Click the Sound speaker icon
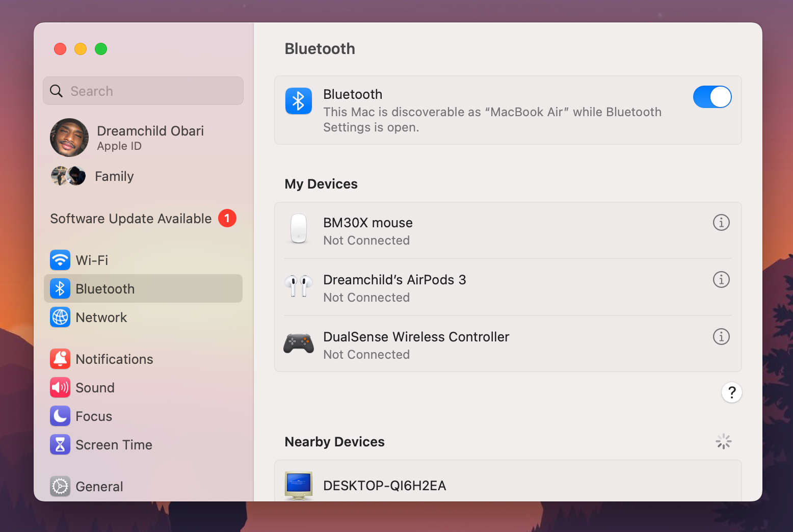 click(60, 387)
